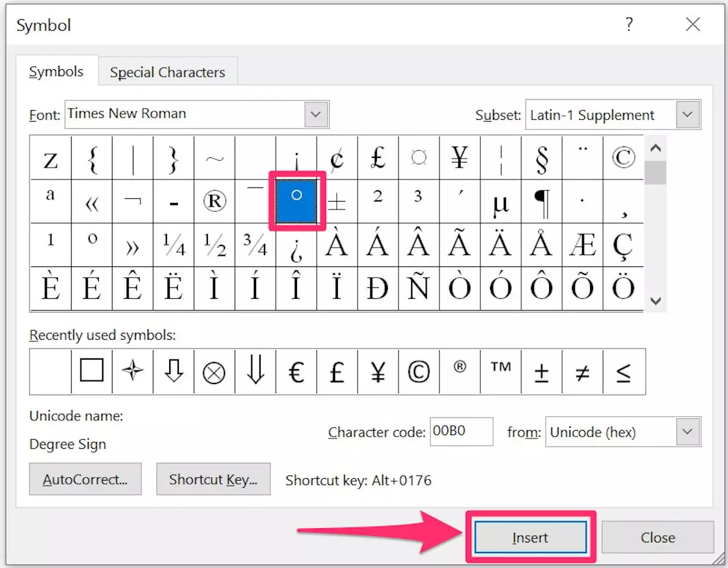728x568 pixels.
Task: Open the AutoCorrect options button
Action: pyautogui.click(x=85, y=479)
